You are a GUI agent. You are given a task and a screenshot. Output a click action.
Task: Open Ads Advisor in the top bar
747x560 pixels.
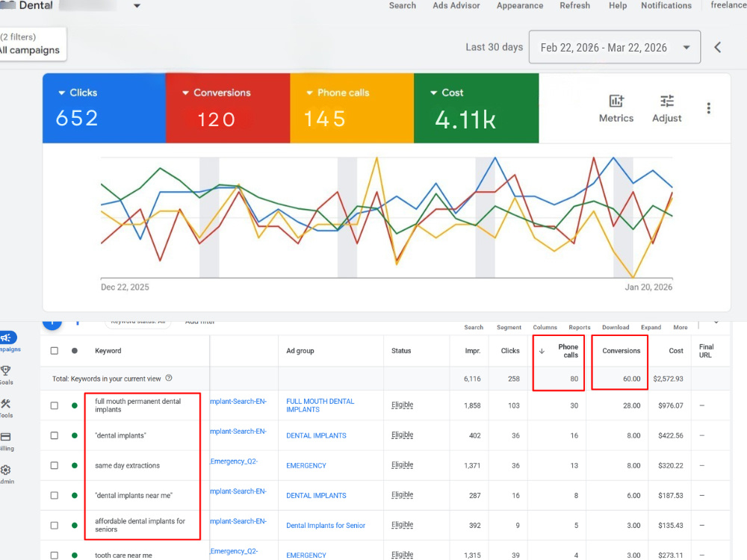coord(456,5)
